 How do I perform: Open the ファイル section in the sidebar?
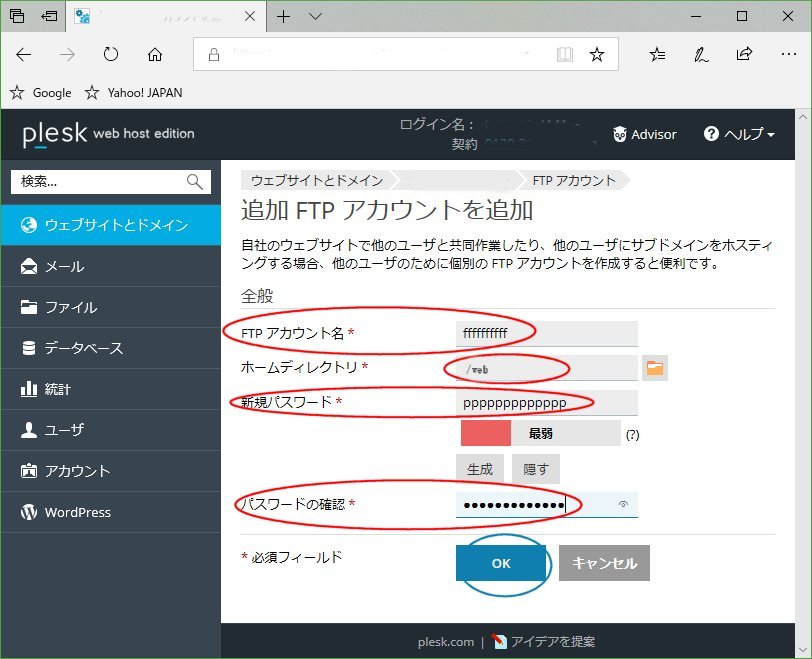pos(60,307)
